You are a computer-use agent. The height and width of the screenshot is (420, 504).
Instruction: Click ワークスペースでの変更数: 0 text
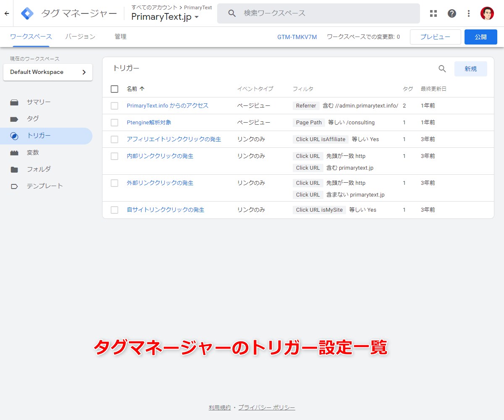[363, 37]
